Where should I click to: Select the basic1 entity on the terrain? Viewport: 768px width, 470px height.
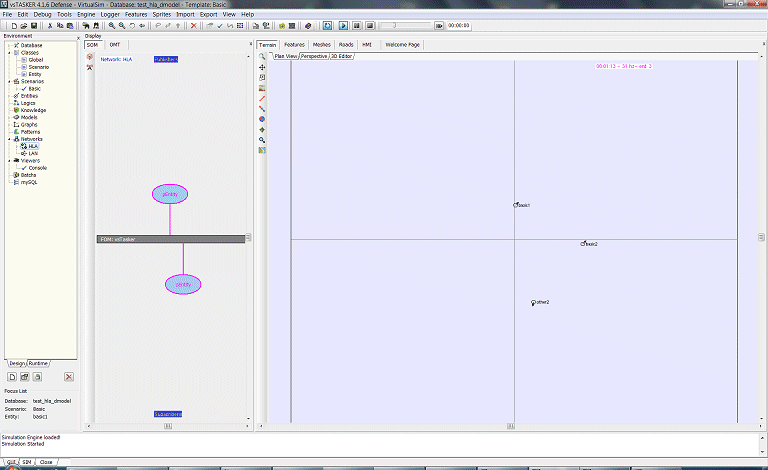517,204
